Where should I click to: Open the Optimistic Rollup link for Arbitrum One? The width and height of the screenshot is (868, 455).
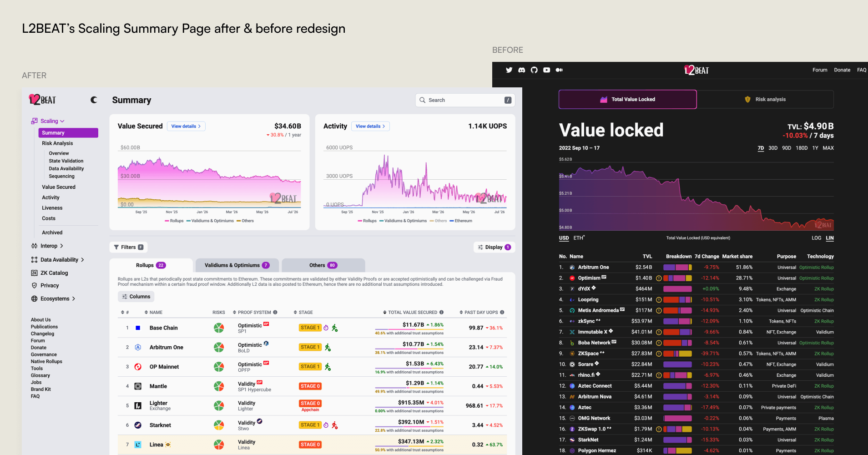[x=817, y=268]
